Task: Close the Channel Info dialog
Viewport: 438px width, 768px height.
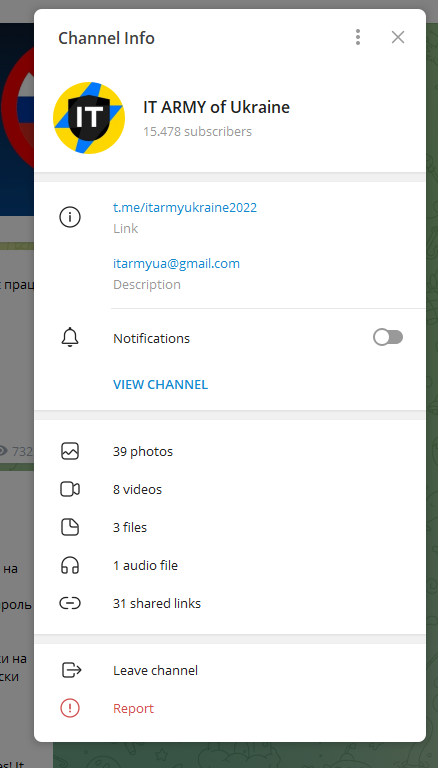Action: click(398, 37)
